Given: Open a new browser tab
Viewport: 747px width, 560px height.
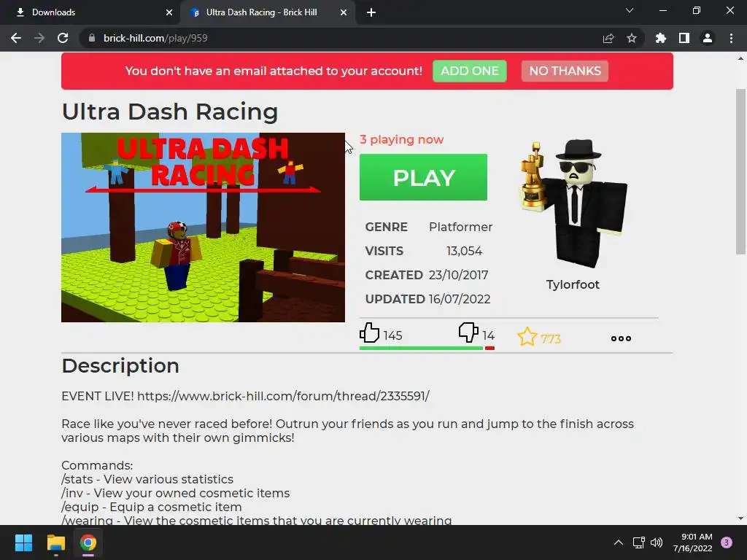Looking at the screenshot, I should [x=371, y=13].
